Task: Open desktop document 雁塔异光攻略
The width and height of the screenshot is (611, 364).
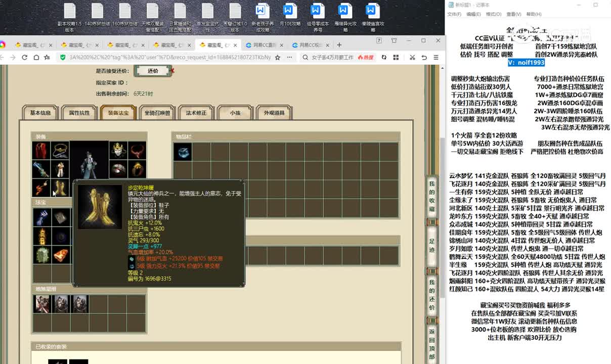Action: click(x=345, y=18)
